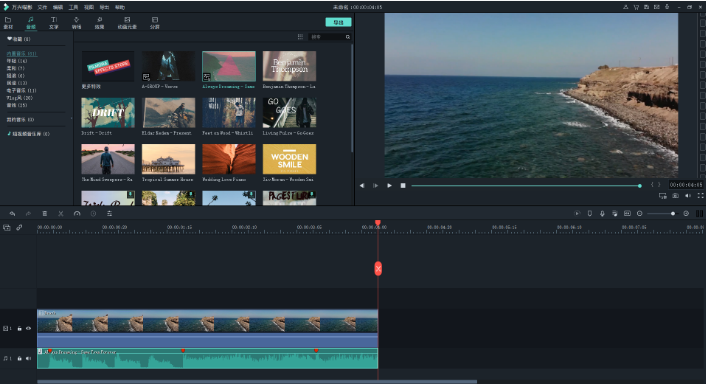Add a marker using the marker icon

tap(590, 213)
